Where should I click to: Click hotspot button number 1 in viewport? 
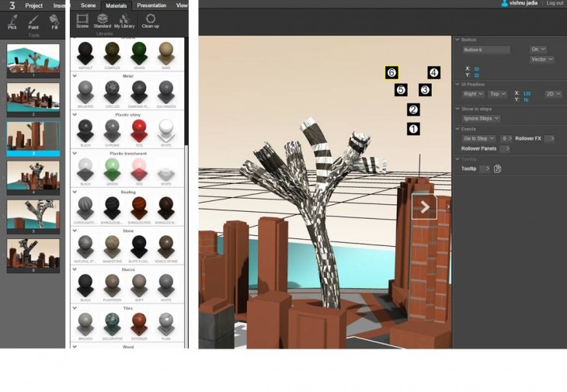pos(413,129)
